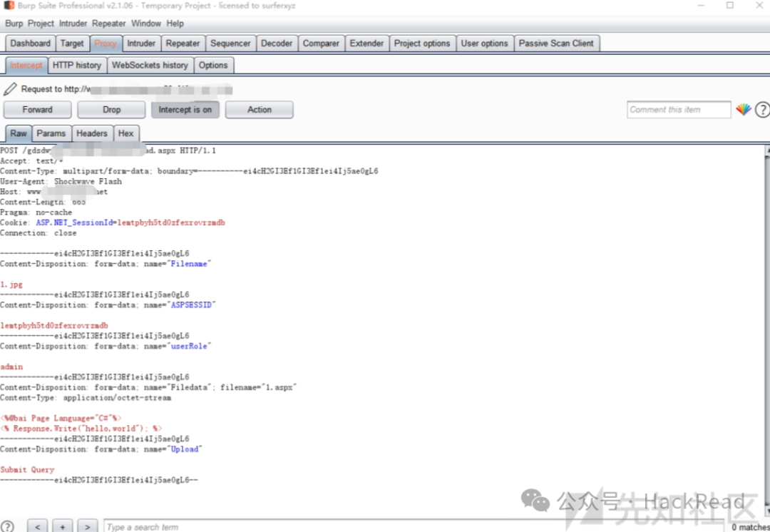
Task: Switch to the Dashboard tab
Action: click(x=31, y=44)
